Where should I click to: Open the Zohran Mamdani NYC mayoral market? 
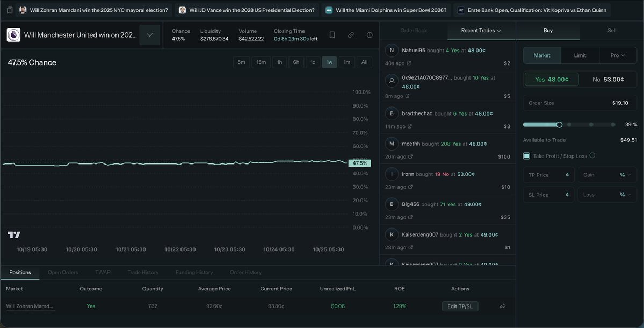94,10
